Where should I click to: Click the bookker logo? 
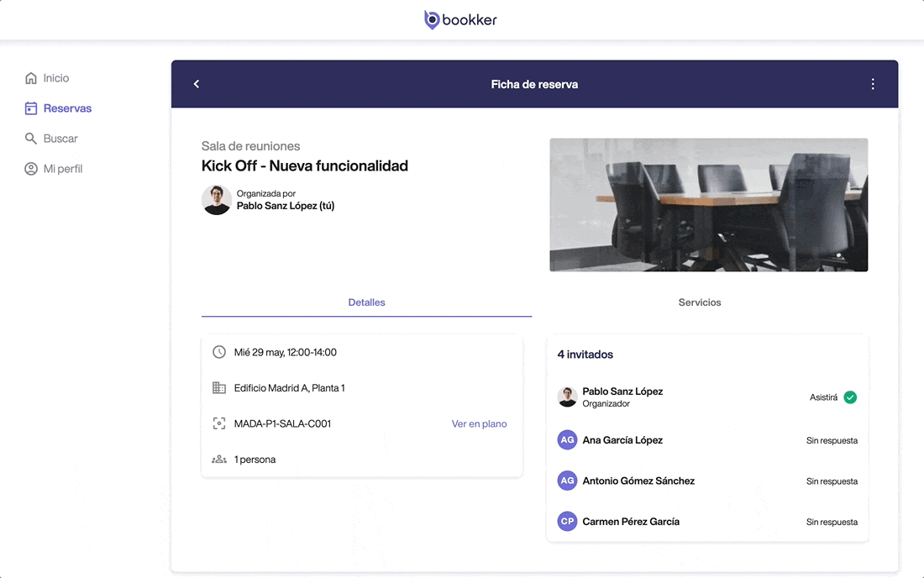[x=460, y=20]
